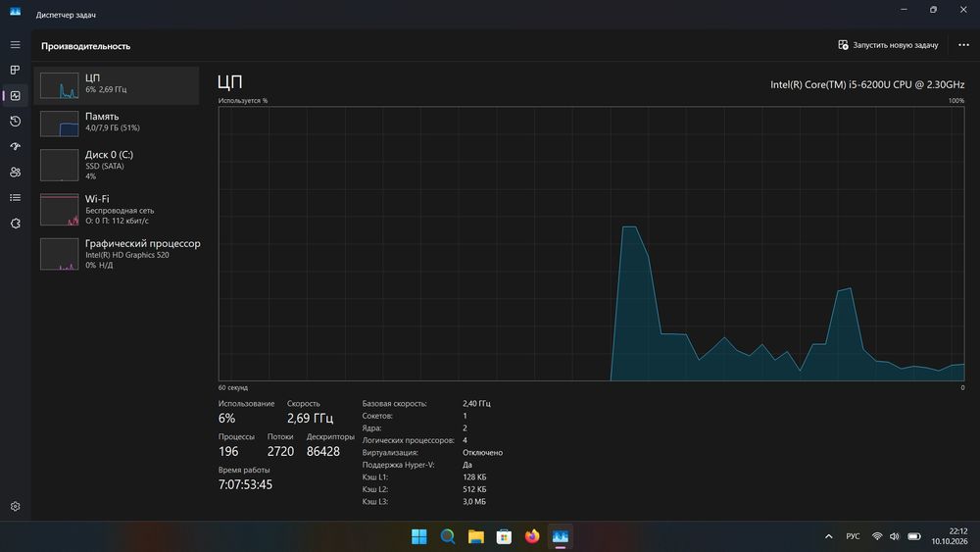Expand hidden system tray icons chevron
Image resolution: width=980 pixels, height=552 pixels.
829,536
